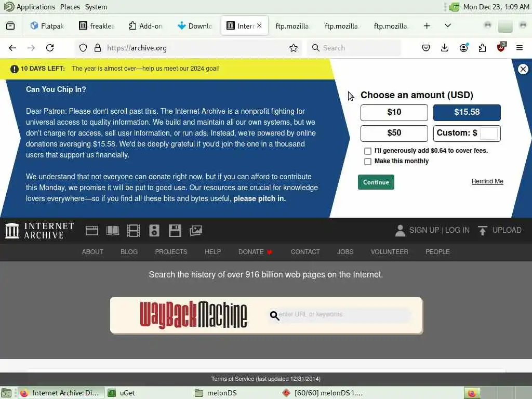Click the Firefox View icon

(10, 26)
